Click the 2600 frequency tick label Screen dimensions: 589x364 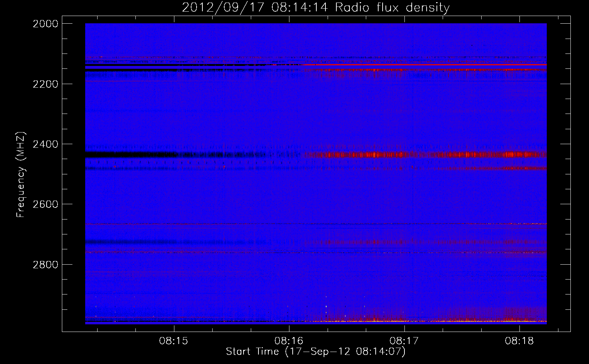tap(46, 204)
